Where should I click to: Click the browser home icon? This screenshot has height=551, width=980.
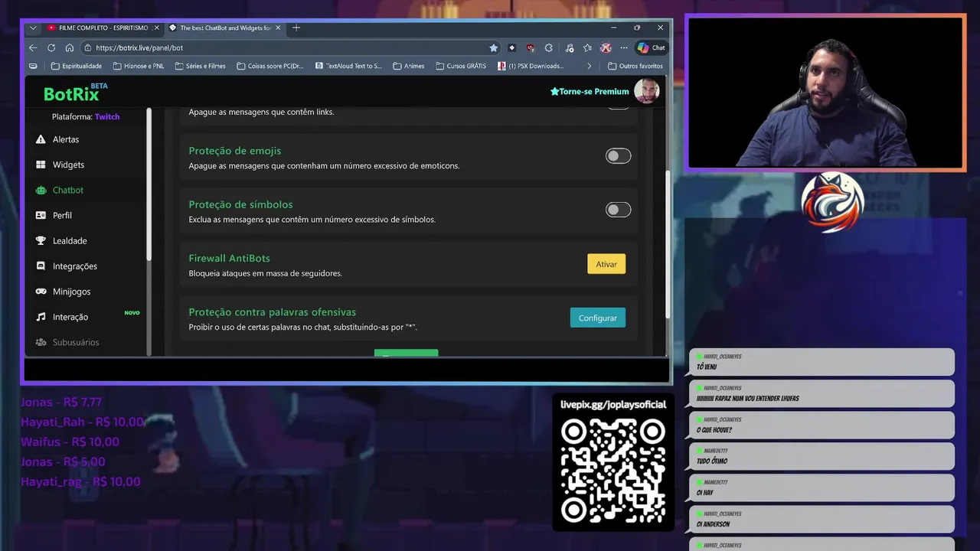(70, 47)
